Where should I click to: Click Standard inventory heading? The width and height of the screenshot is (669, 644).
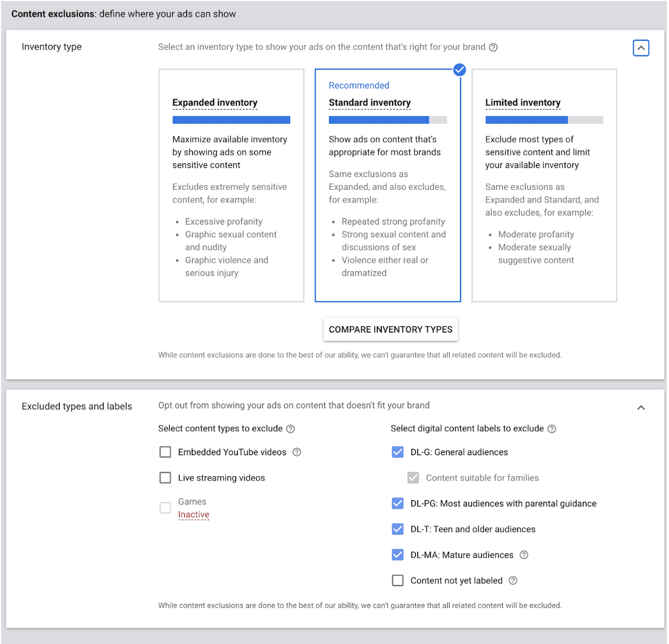pyautogui.click(x=370, y=103)
